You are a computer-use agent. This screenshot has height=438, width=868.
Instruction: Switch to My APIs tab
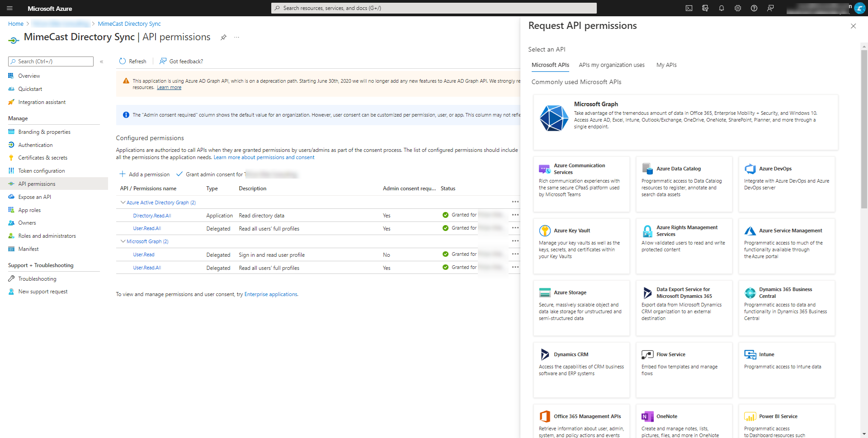666,65
